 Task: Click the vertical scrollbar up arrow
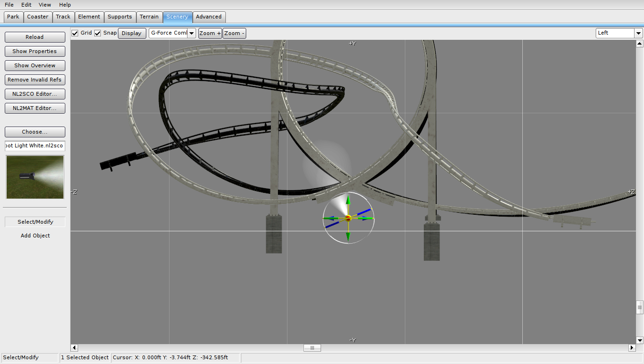click(640, 44)
